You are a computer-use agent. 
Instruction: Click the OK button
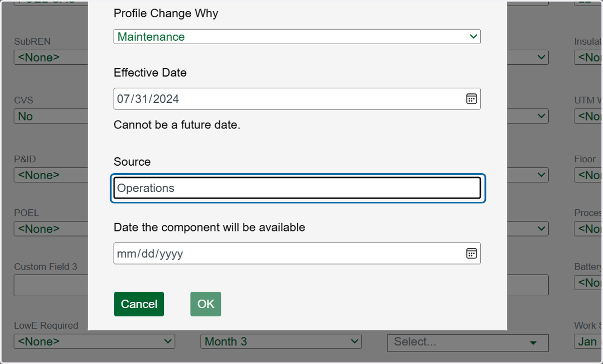tap(206, 304)
